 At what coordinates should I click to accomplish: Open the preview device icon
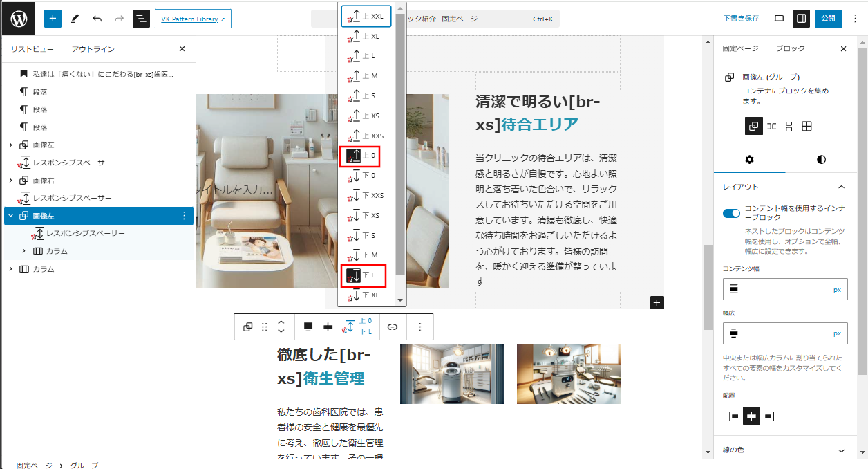point(779,19)
